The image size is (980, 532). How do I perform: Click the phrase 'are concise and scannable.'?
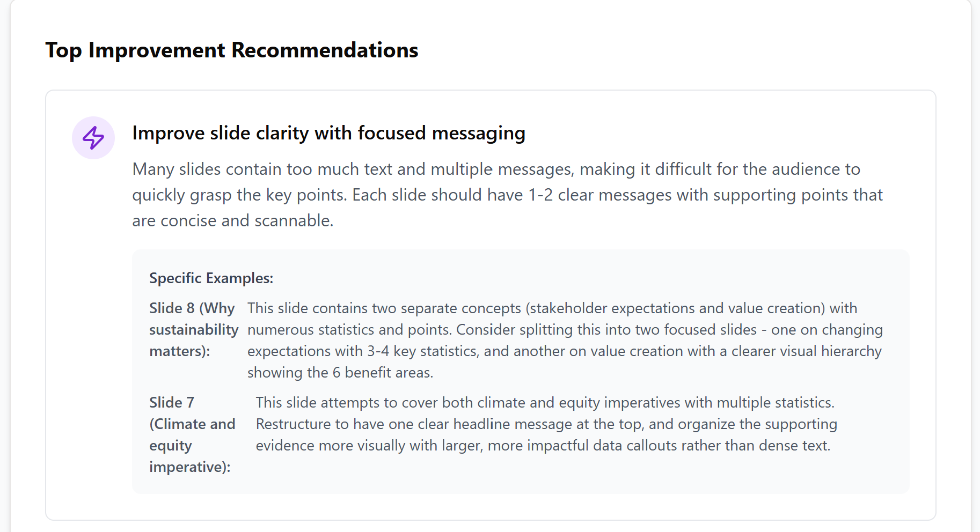[x=233, y=220]
